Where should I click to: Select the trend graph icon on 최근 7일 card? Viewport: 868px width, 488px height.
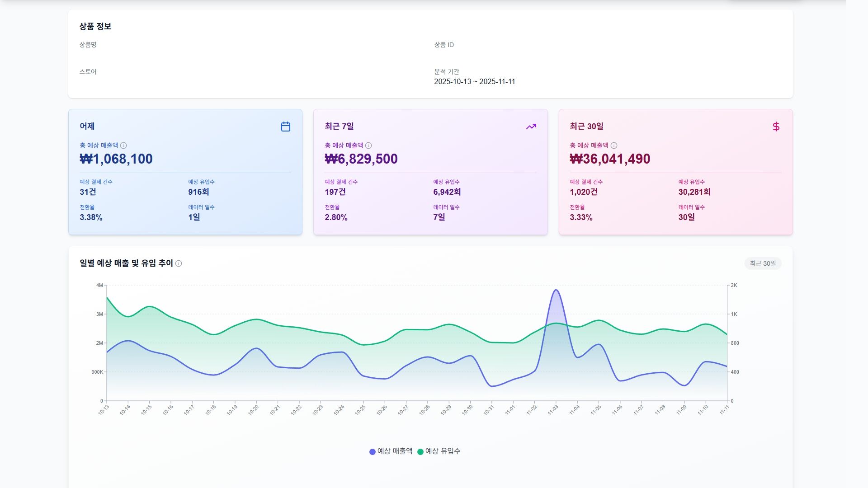[x=531, y=127]
